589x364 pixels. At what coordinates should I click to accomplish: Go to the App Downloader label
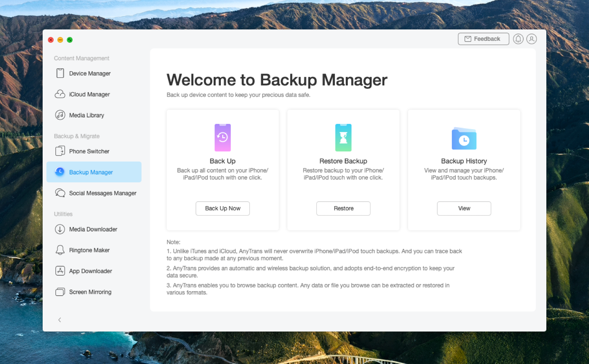(x=91, y=271)
